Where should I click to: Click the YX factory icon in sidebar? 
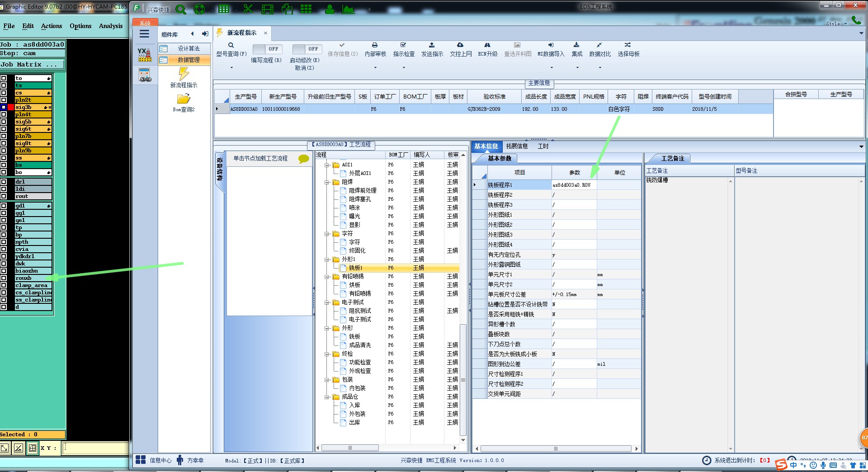point(145,55)
